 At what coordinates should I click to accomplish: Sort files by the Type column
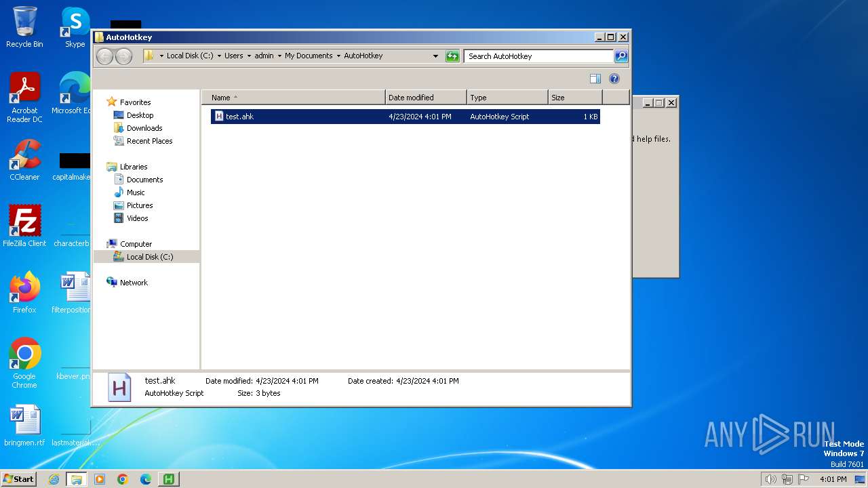coord(507,98)
